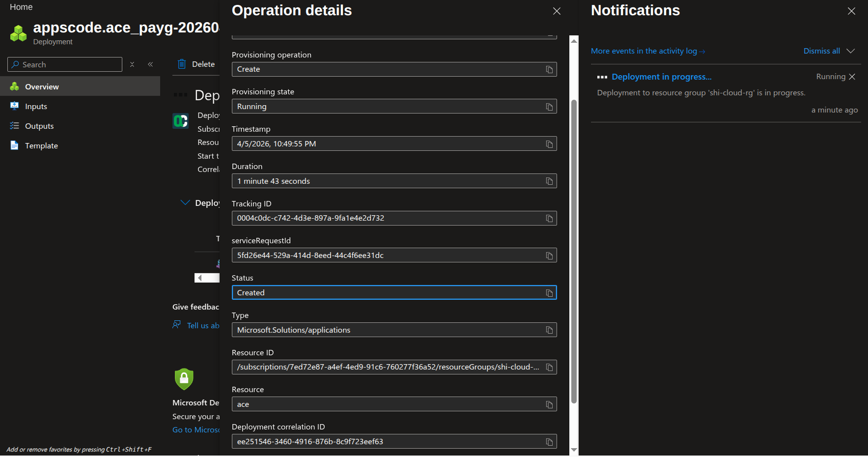Click the Delete trash icon
Image resolution: width=868 pixels, height=457 pixels.
[x=182, y=64]
